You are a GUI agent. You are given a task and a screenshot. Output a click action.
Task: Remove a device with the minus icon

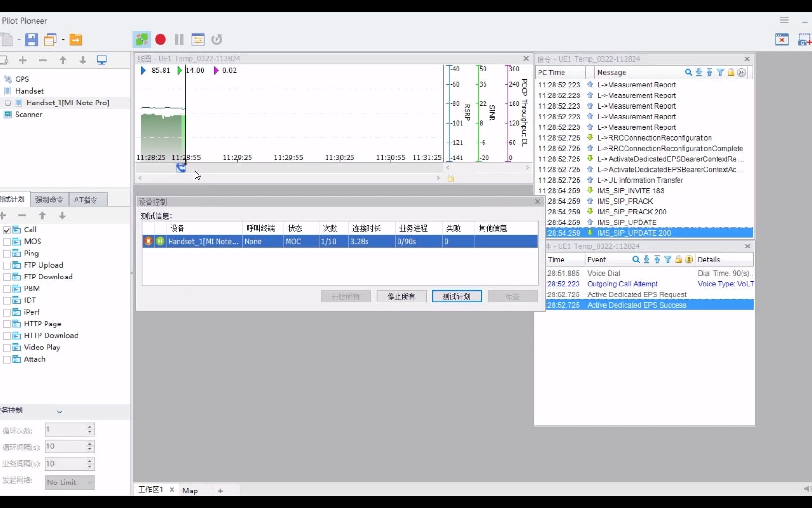click(x=43, y=60)
